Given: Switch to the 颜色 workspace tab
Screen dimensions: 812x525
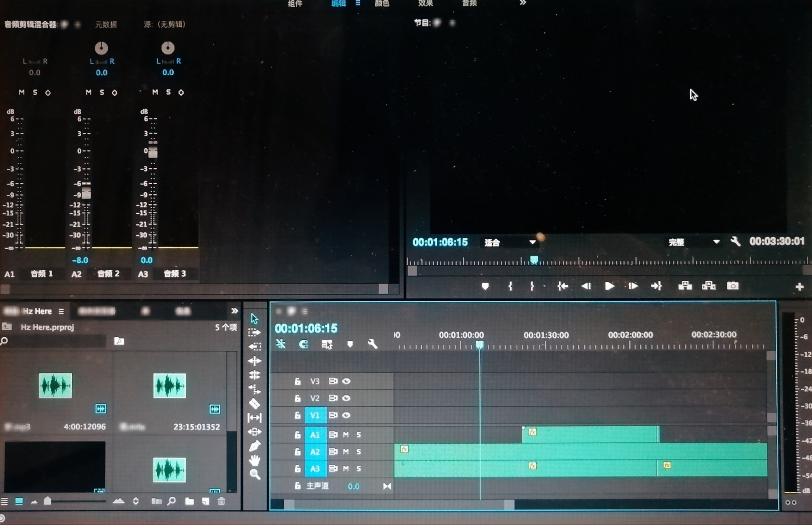Looking at the screenshot, I should point(382,3).
